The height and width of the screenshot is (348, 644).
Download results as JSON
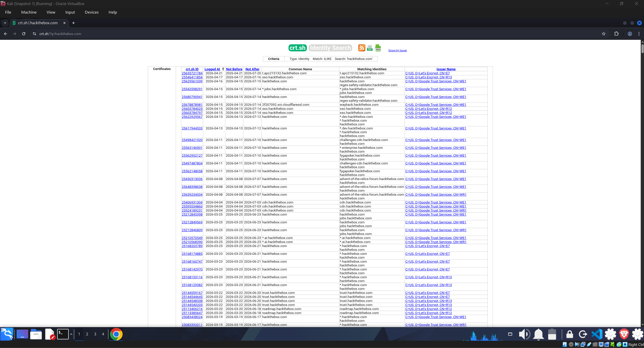tap(378, 48)
